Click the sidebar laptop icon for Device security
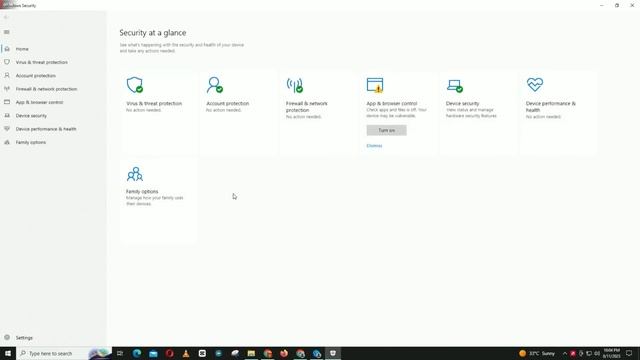 [x=7, y=116]
